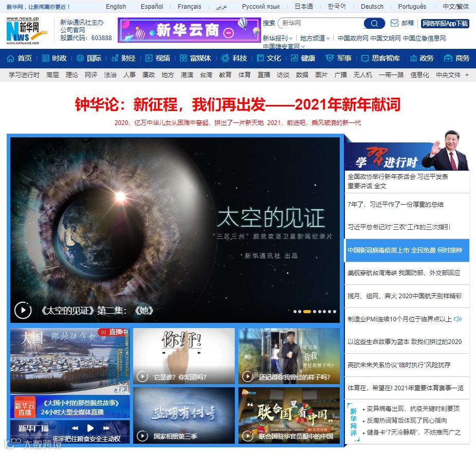Play 还记得你我曾经的样子吗 video
Viewport: 476px width, 453px height.
(x=248, y=377)
